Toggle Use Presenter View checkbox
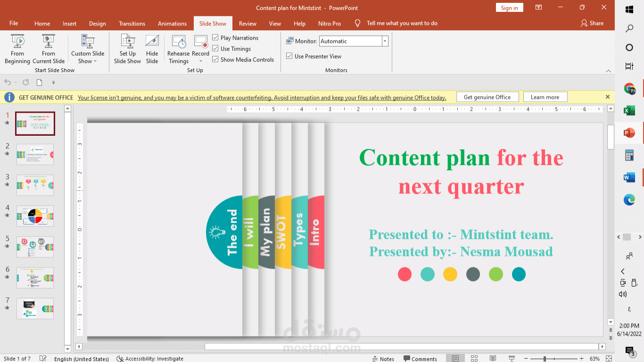The height and width of the screenshot is (362, 644). (x=289, y=56)
